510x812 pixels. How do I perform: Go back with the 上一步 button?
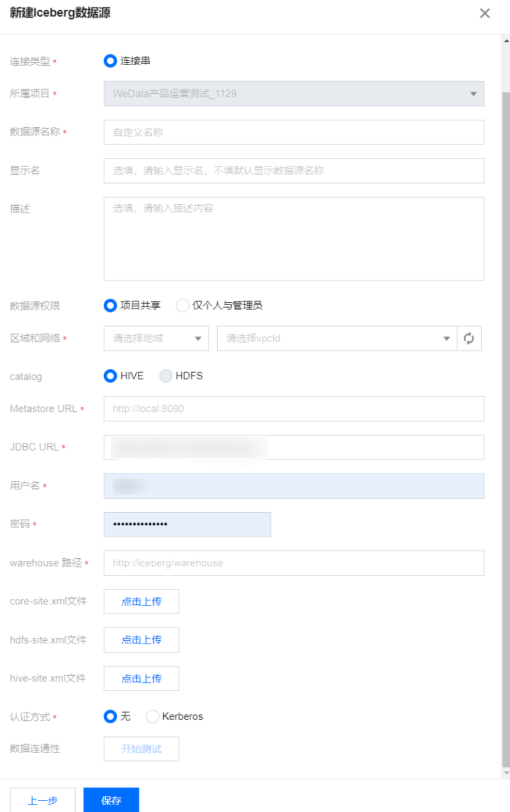tap(42, 801)
